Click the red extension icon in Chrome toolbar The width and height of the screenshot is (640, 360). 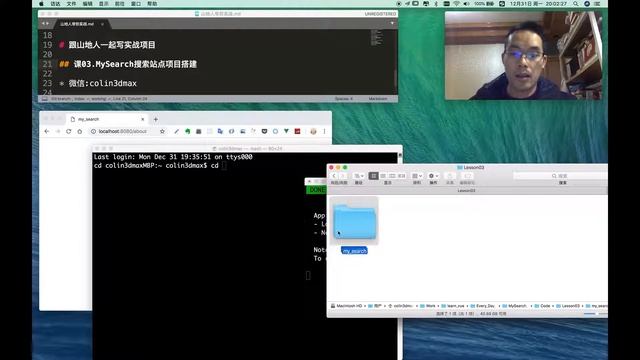tap(298, 131)
